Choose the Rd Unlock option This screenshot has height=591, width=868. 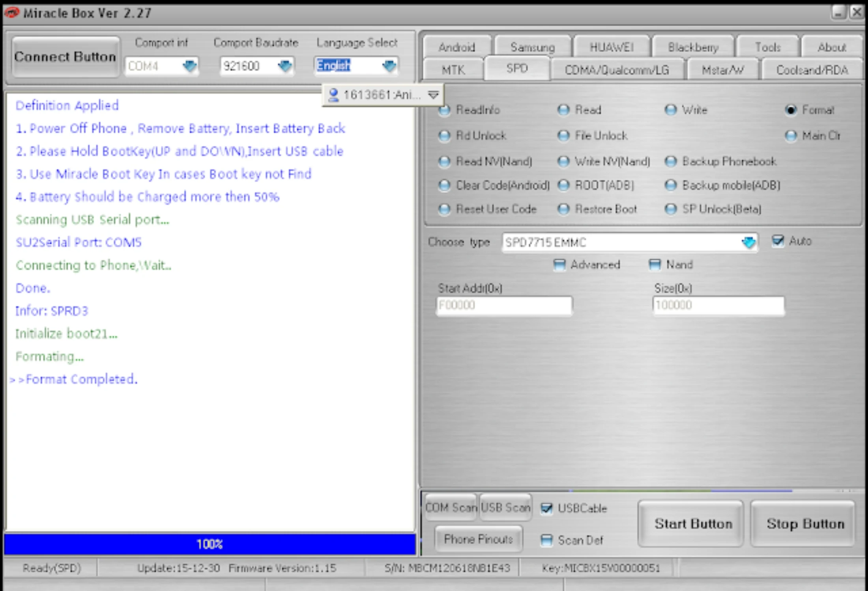pos(445,136)
